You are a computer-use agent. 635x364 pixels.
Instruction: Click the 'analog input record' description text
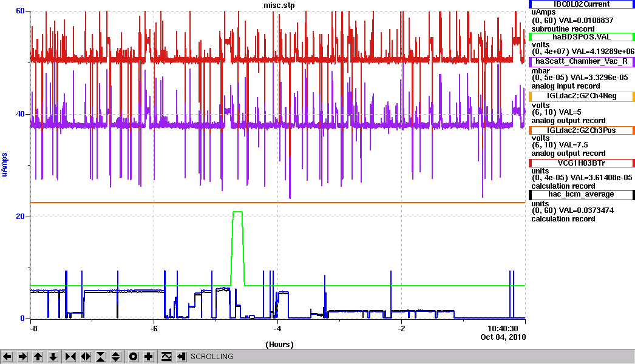click(566, 86)
